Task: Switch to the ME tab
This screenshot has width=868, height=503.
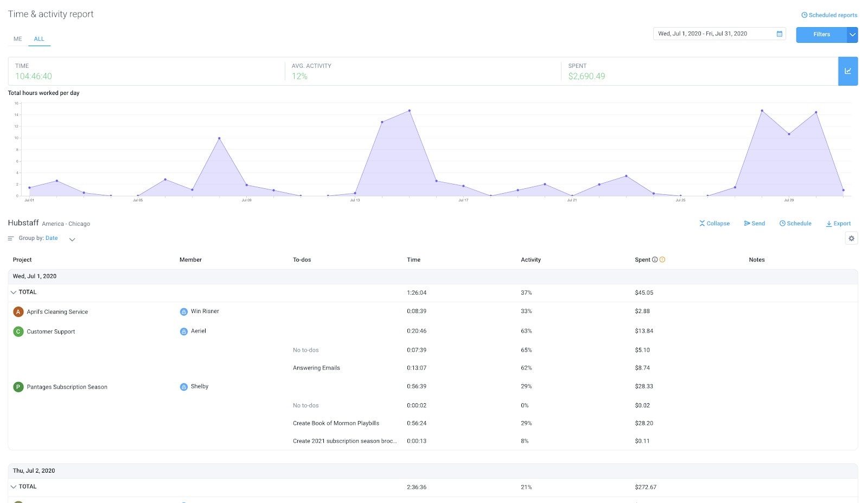Action: 17,39
